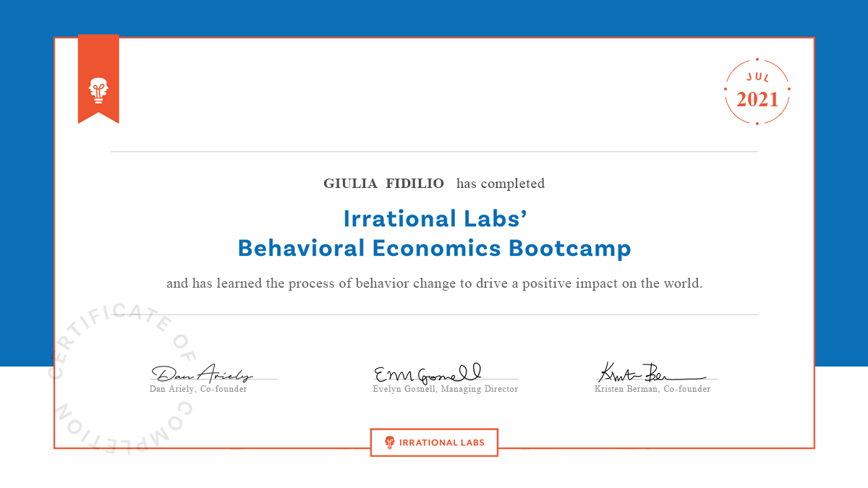Click the "Kristen Berman, Co-founder" caption

tap(652, 389)
